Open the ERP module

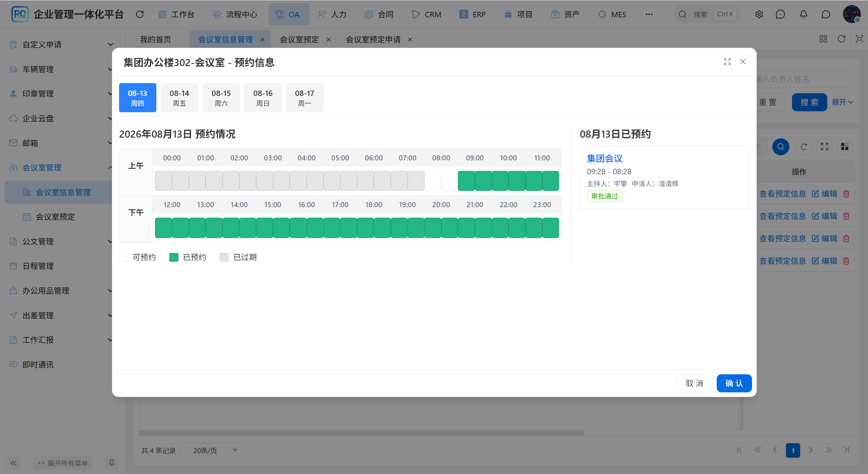472,14
